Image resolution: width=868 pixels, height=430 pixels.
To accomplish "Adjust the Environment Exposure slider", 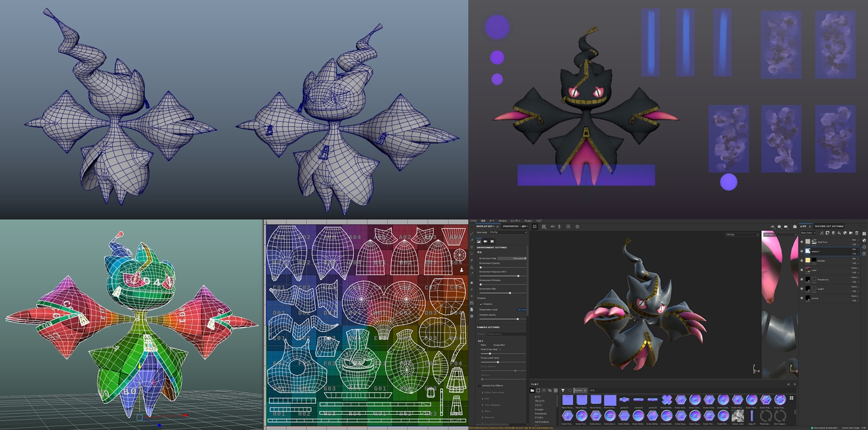I will (x=503, y=275).
